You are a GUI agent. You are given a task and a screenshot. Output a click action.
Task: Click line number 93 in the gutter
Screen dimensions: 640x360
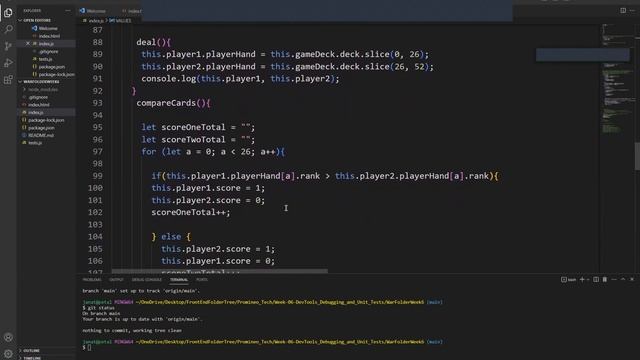[x=97, y=103]
